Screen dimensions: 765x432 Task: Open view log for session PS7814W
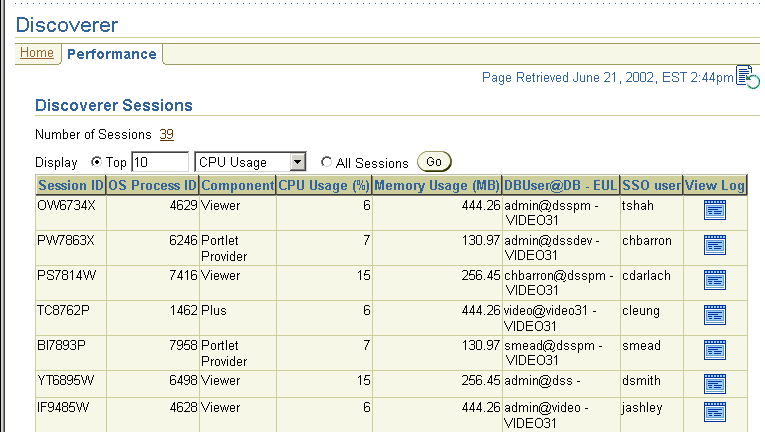pos(715,280)
